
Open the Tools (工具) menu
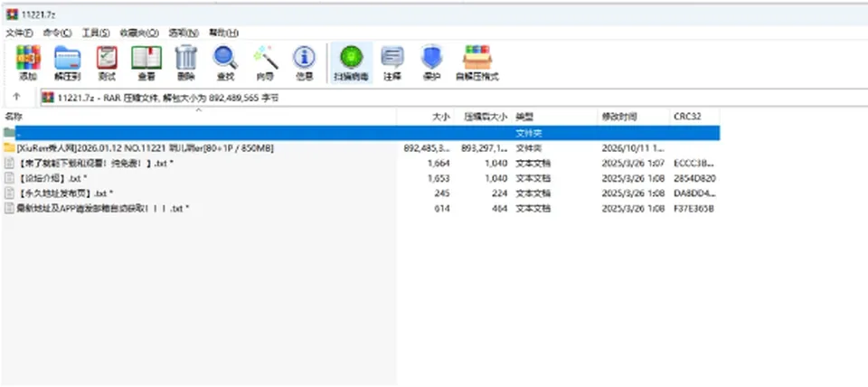[96, 33]
